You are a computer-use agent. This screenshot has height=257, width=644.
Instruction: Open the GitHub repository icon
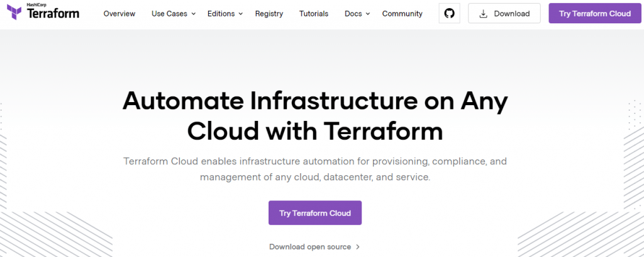point(449,14)
